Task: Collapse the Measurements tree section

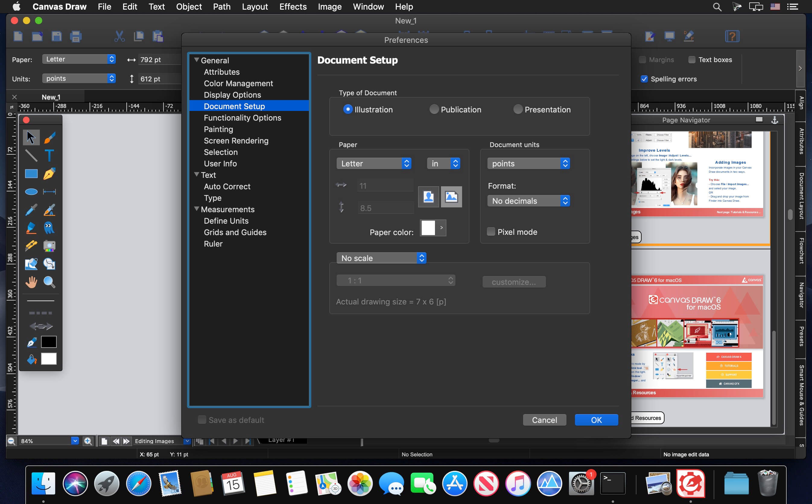Action: (197, 209)
